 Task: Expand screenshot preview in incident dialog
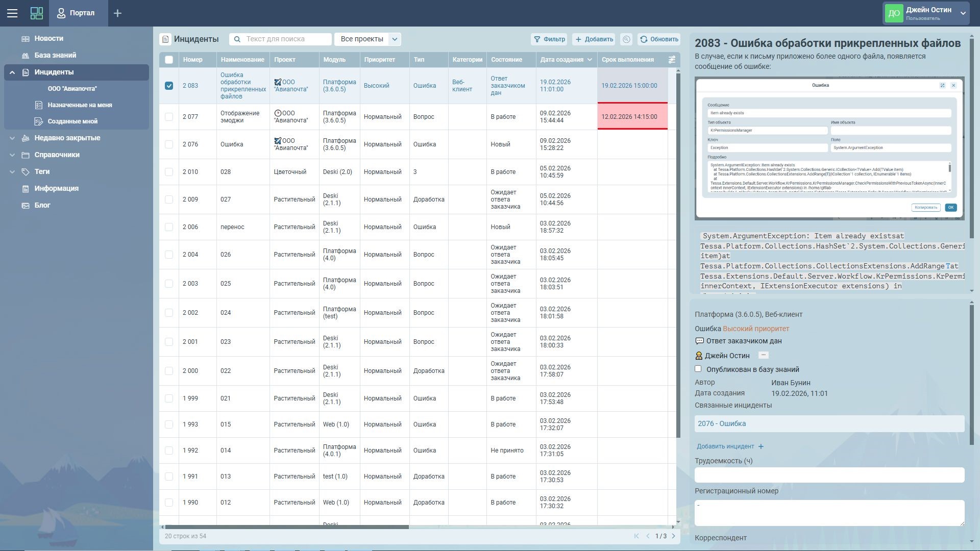(942, 86)
